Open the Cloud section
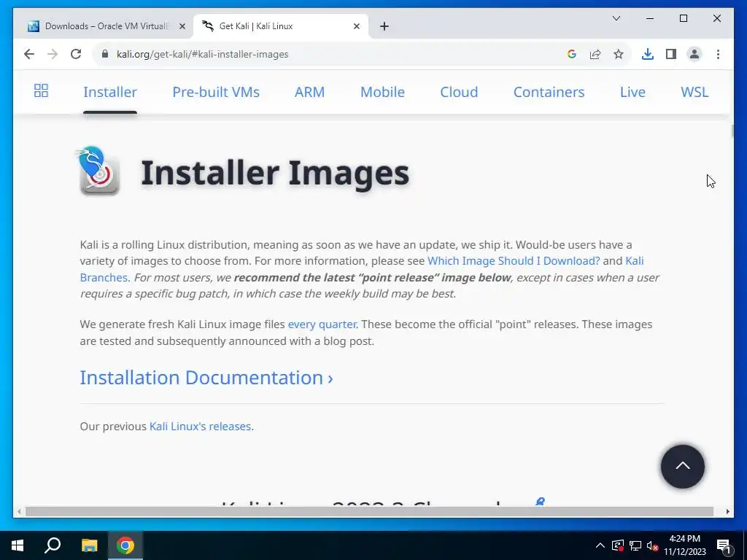 459,92
